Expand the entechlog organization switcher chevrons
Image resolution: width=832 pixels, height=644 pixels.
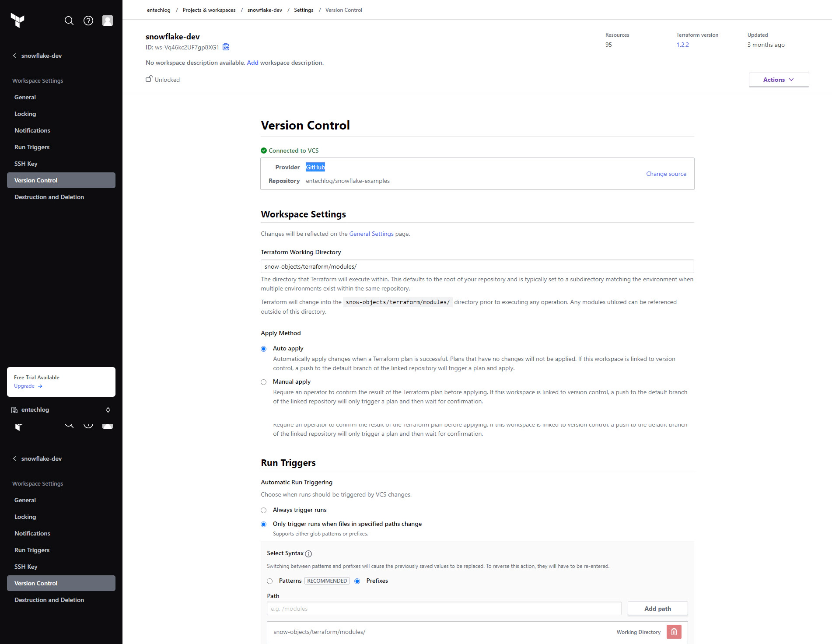point(108,410)
